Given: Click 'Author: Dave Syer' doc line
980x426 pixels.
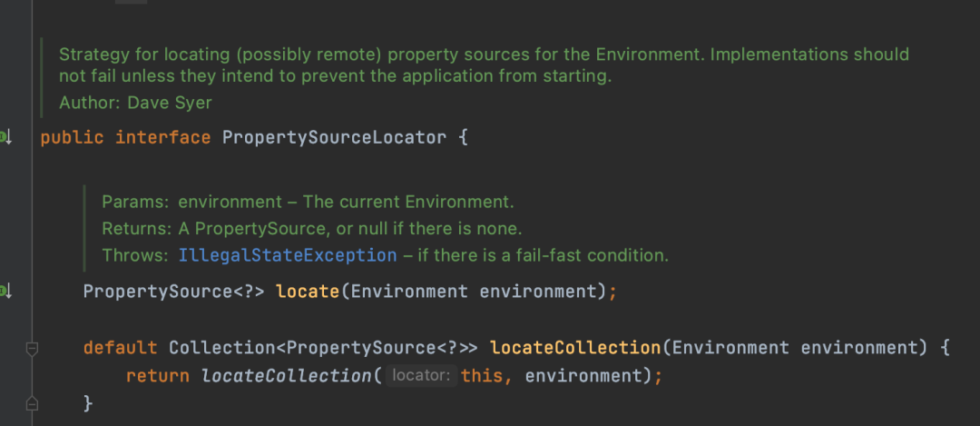Looking at the screenshot, I should pyautogui.click(x=135, y=103).
